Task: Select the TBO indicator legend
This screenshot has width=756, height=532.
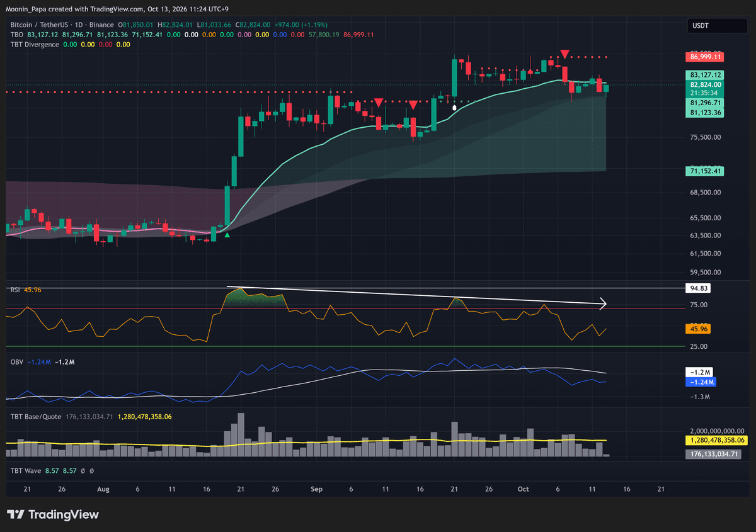Action: 17,35
